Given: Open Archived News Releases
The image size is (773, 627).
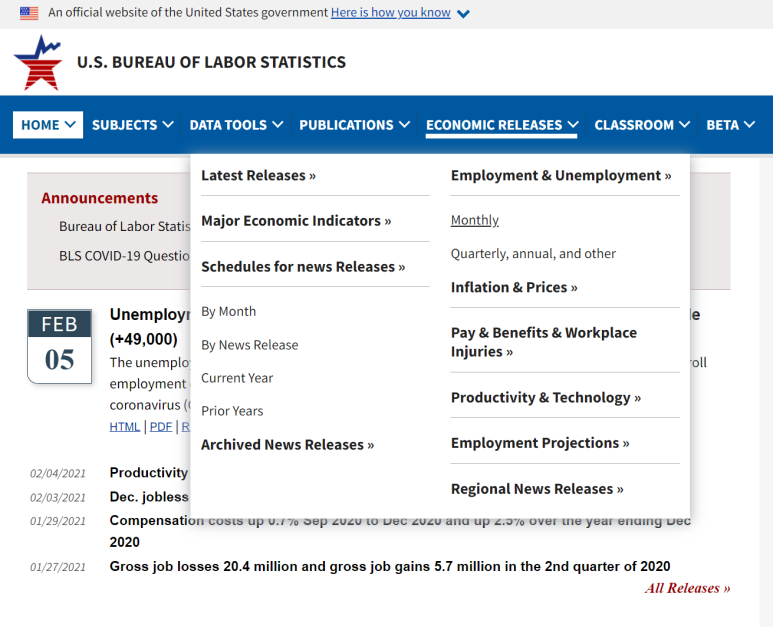Looking at the screenshot, I should (x=287, y=445).
